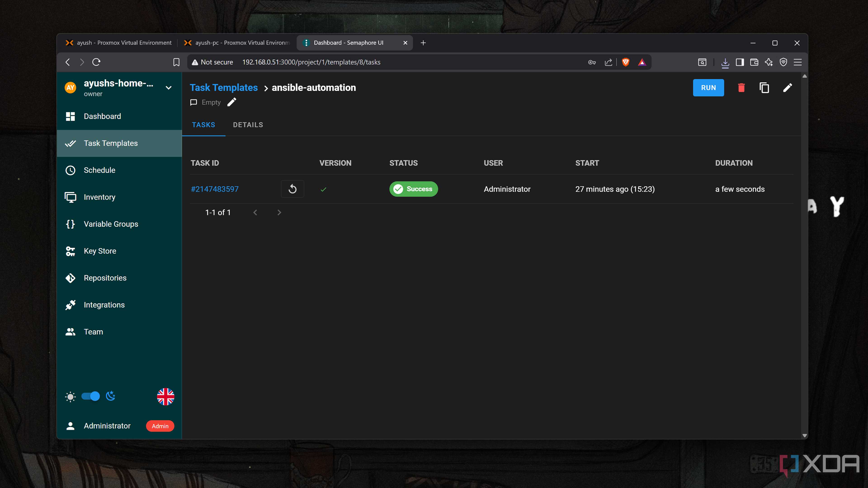Viewport: 868px width, 488px height.
Task: Open Schedule in the sidebar
Action: pos(119,170)
